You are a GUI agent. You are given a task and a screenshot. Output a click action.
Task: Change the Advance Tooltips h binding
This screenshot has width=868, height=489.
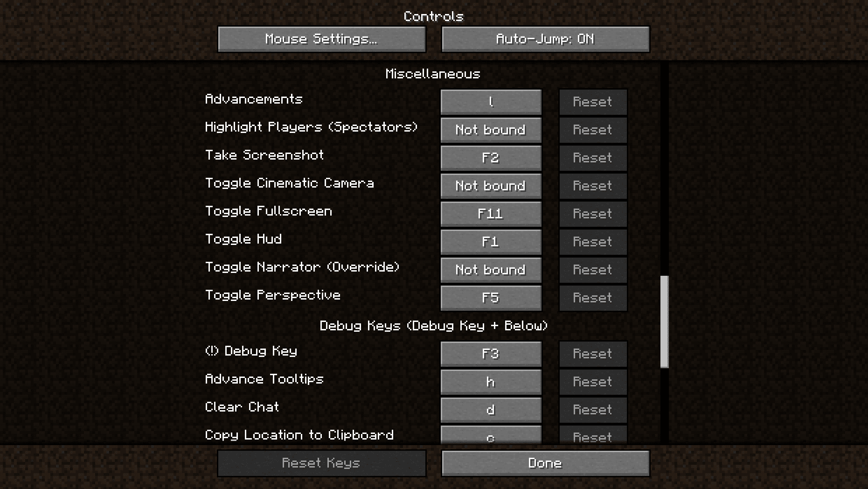click(x=491, y=382)
